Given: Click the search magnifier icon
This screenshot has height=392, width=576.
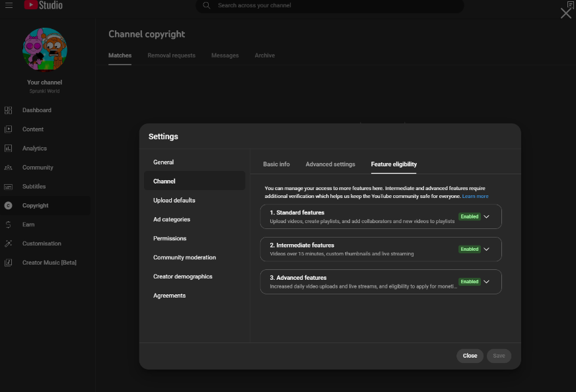Looking at the screenshot, I should [207, 5].
